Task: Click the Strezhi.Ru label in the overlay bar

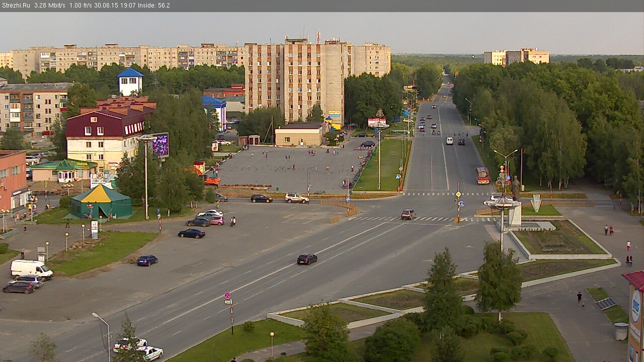Action: 16,6
